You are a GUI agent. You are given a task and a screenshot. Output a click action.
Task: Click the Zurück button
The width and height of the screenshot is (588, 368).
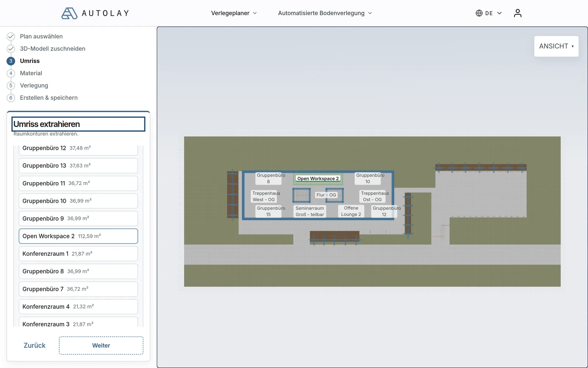pos(35,346)
